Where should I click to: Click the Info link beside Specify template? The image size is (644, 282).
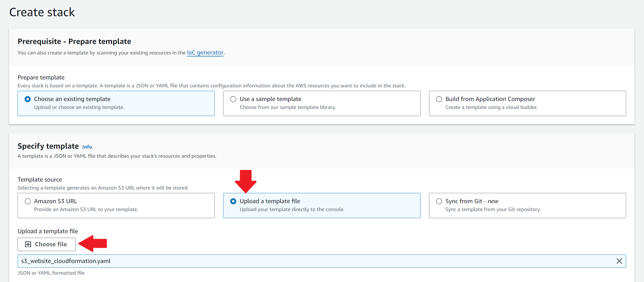[87, 147]
